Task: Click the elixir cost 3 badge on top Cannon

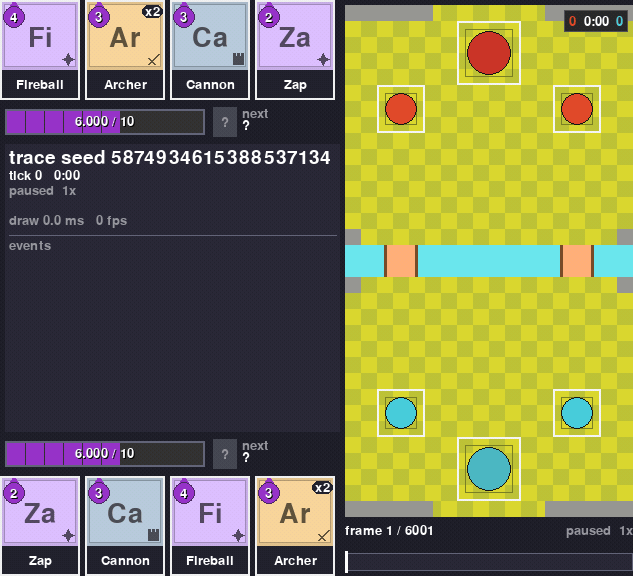Action: click(184, 17)
